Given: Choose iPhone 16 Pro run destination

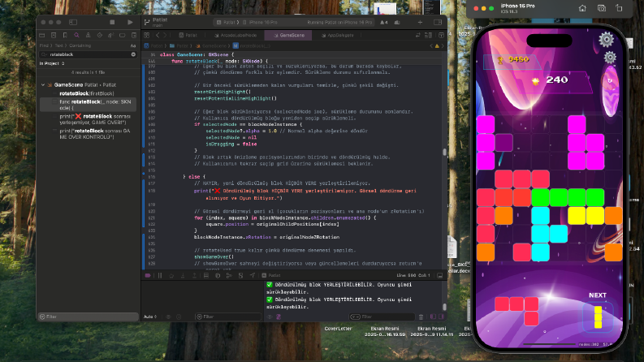Looking at the screenshot, I should [261, 22].
